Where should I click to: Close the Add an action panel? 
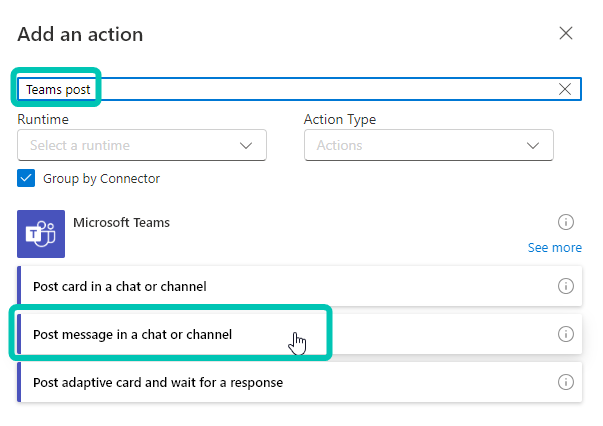(x=566, y=33)
